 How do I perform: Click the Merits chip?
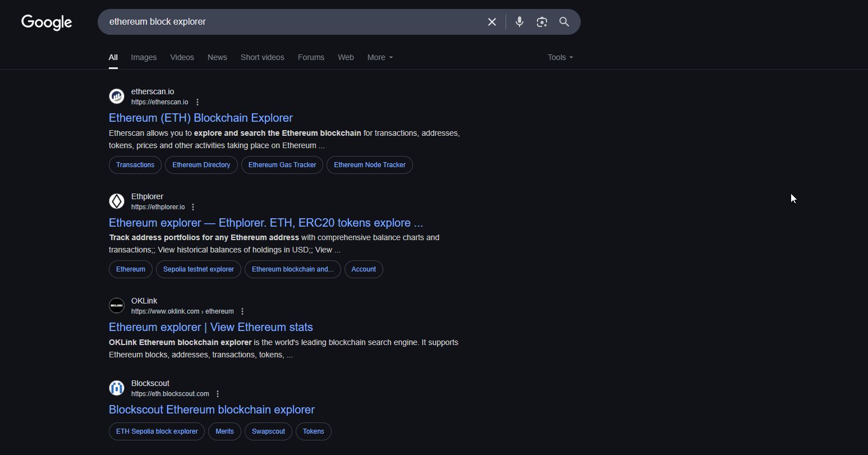coord(224,431)
